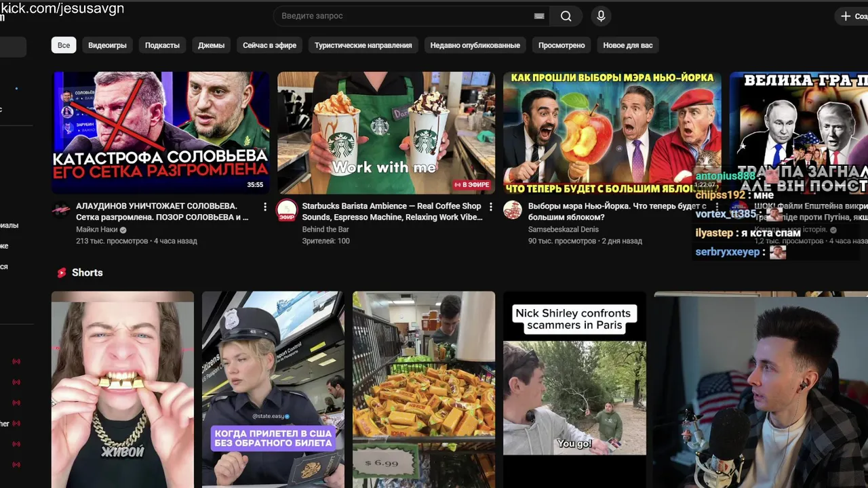The width and height of the screenshot is (868, 488).
Task: Click the virtual keyboard icon in search box
Action: (x=539, y=16)
